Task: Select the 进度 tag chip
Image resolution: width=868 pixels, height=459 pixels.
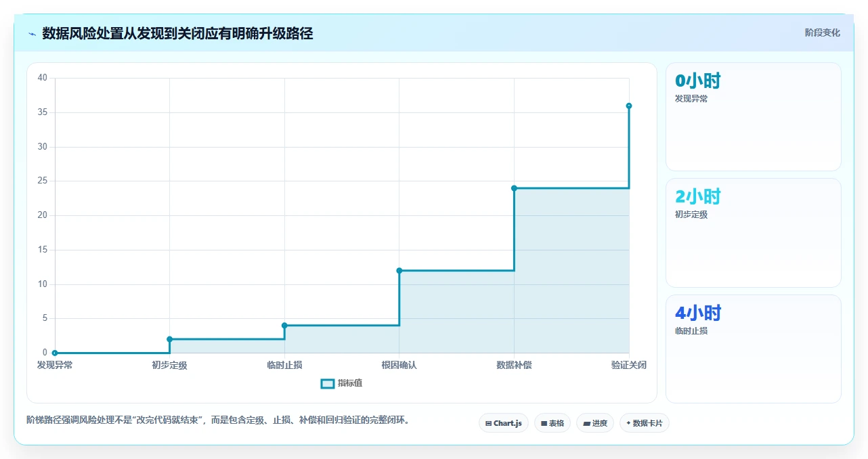Action: [595, 423]
